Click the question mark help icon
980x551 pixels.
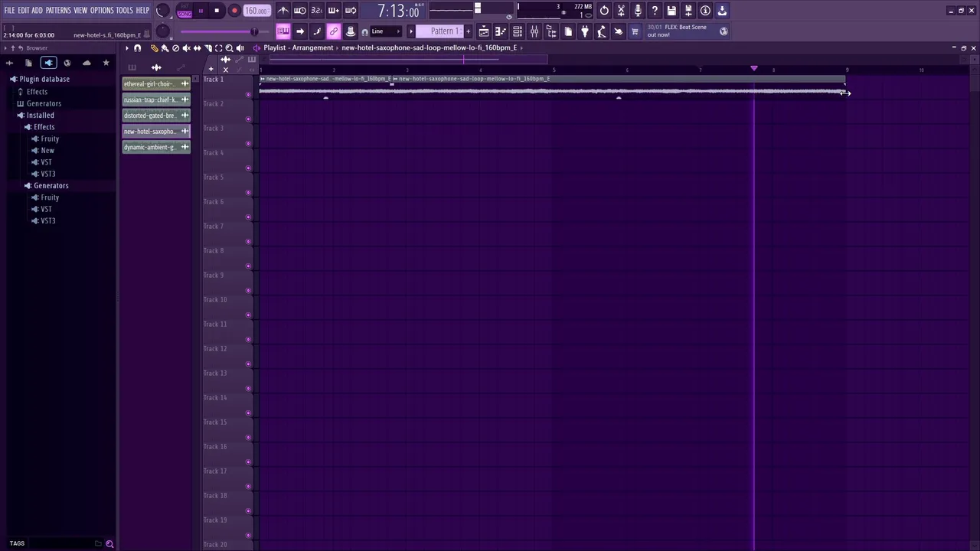click(x=655, y=11)
